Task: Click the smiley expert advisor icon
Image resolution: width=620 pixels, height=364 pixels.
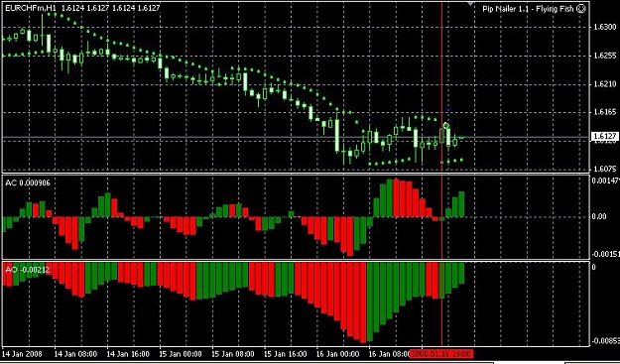Action: (x=581, y=9)
